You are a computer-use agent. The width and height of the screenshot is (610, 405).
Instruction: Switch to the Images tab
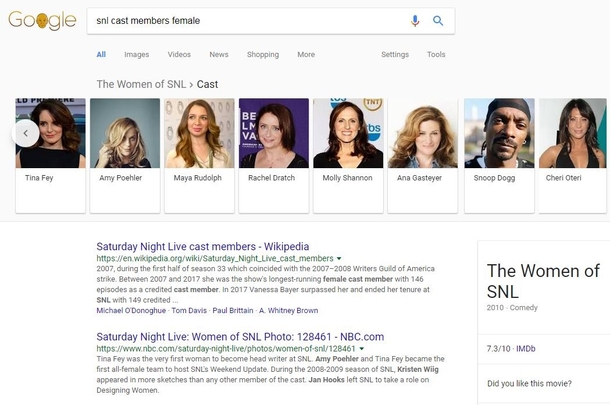[137, 54]
